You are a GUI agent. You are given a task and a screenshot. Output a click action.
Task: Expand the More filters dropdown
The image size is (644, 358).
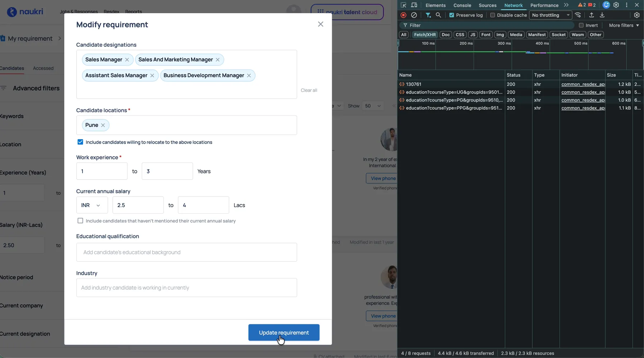624,25
